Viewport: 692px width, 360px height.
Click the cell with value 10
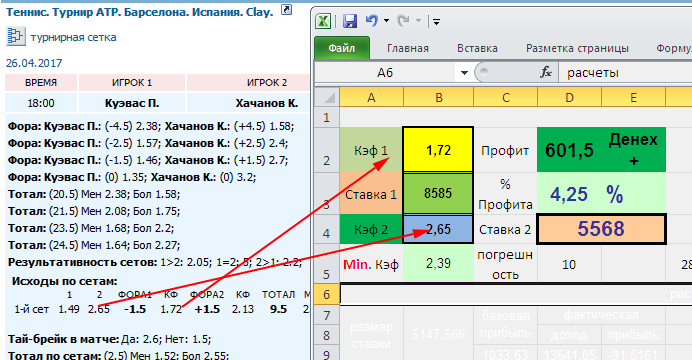click(x=569, y=264)
